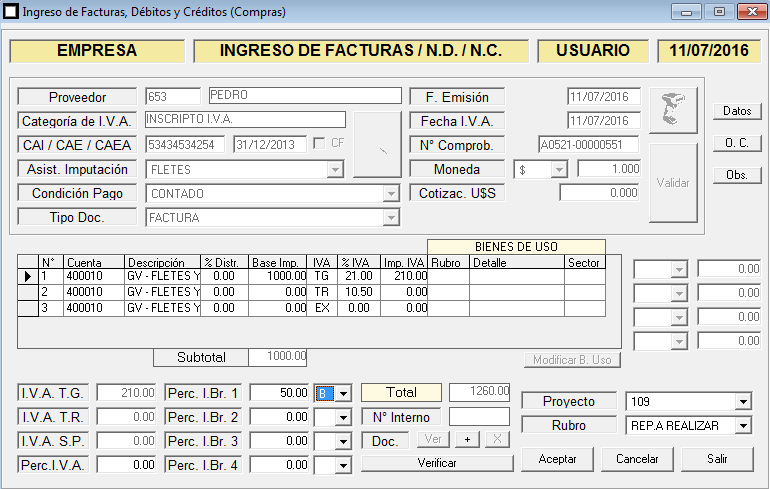
Task: Click the I.V.A. T.G. value 210.00
Action: [x=126, y=393]
